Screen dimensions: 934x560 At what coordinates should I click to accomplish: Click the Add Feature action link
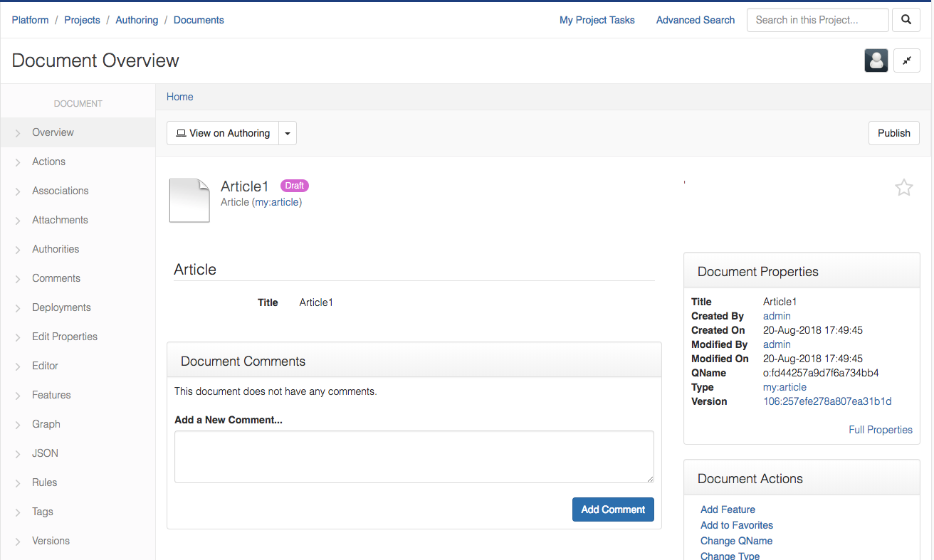(x=728, y=509)
